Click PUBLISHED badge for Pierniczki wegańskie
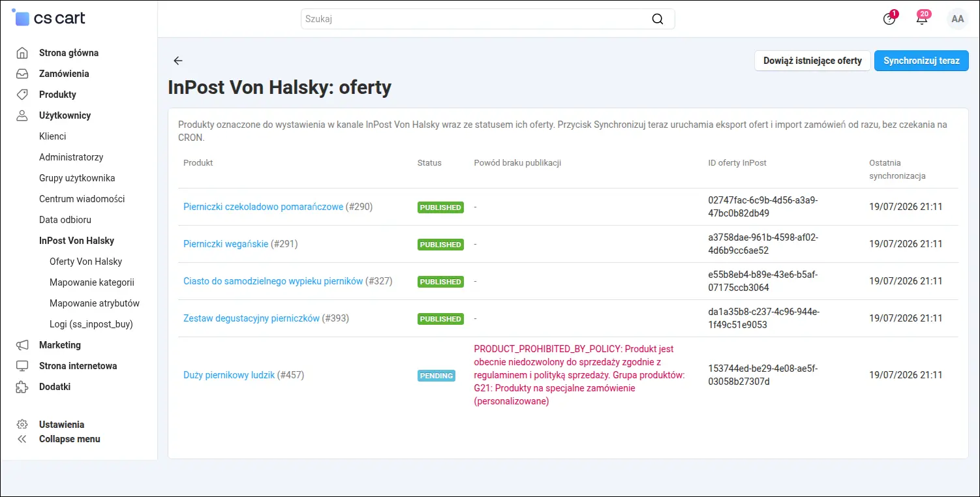 (440, 245)
